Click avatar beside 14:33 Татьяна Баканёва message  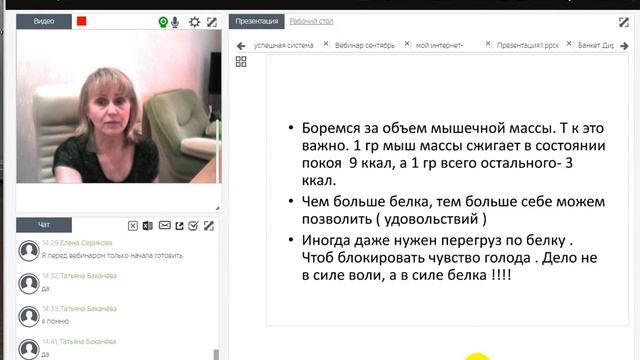click(x=29, y=316)
